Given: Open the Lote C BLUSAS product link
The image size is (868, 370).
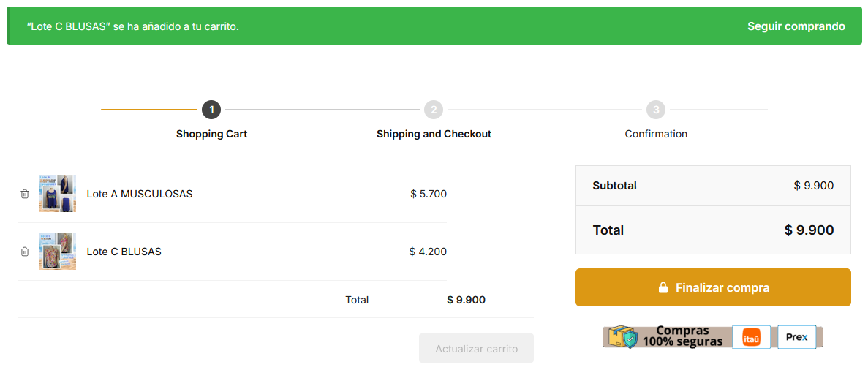Looking at the screenshot, I should [x=124, y=252].
